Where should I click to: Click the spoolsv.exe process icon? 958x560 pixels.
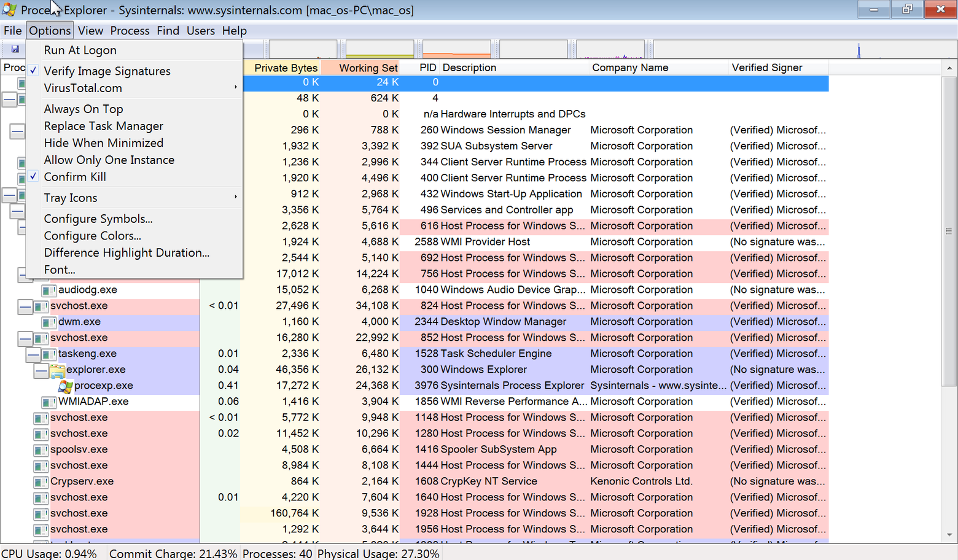click(41, 449)
